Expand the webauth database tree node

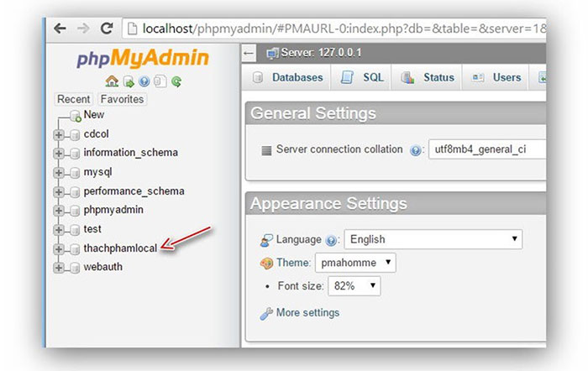click(x=59, y=268)
